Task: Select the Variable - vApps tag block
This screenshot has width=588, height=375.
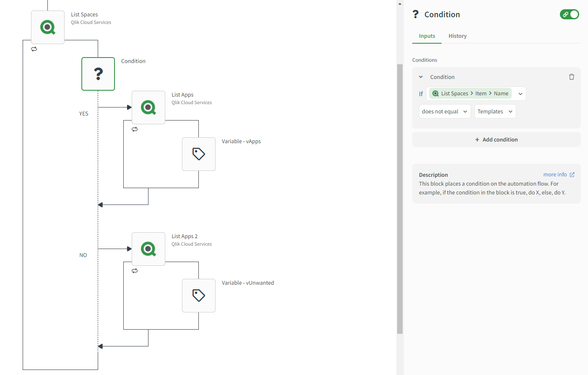Action: (199, 154)
